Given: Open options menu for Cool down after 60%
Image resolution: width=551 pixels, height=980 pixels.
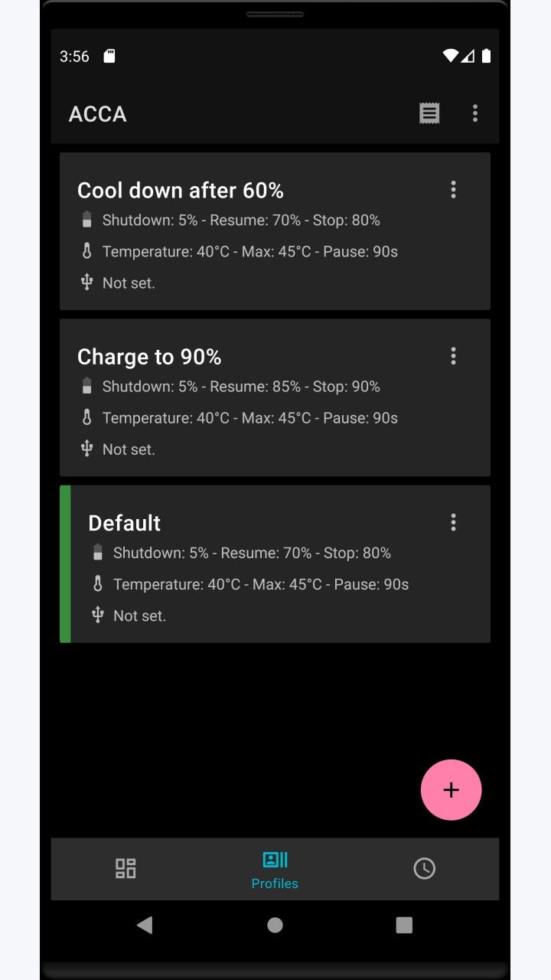Looking at the screenshot, I should [x=453, y=189].
